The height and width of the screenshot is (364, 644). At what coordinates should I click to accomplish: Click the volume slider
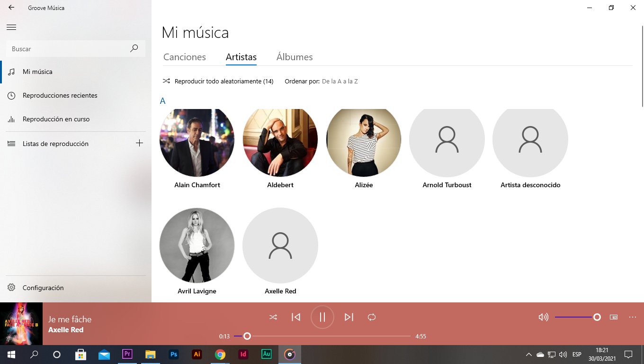click(578, 317)
